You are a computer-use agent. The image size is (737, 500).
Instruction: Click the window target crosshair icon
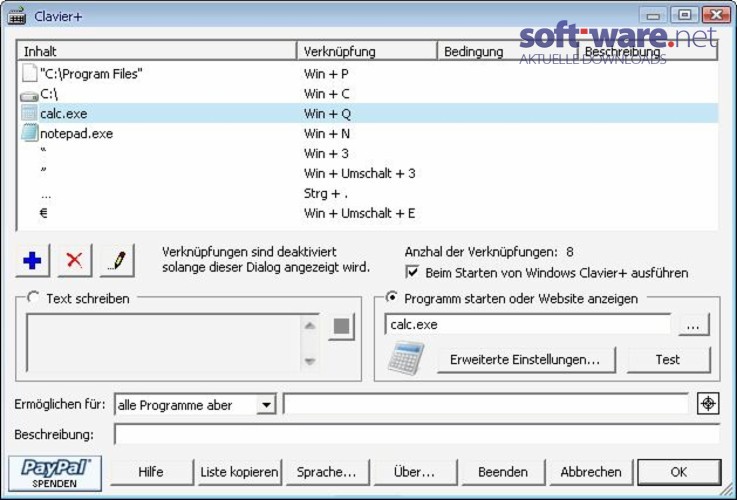tap(708, 403)
